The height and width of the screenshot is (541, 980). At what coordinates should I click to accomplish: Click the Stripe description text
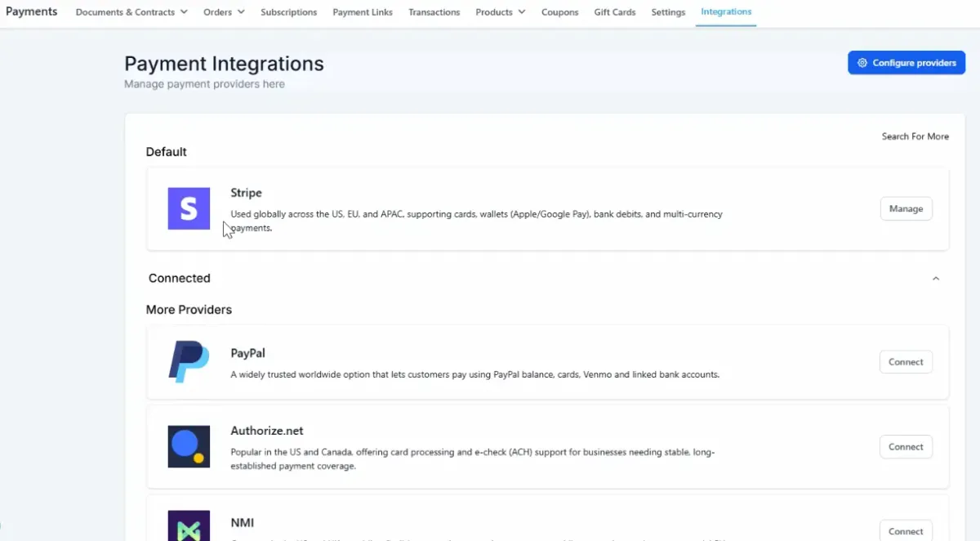[x=476, y=221]
